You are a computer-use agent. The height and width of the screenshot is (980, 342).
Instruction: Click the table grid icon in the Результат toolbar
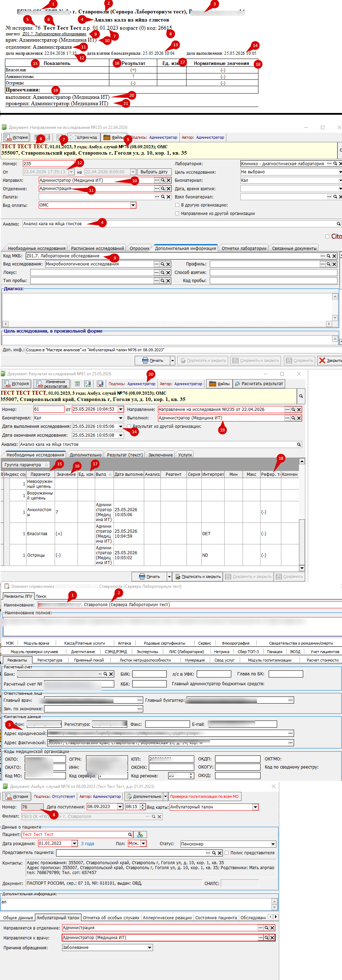tap(78, 384)
